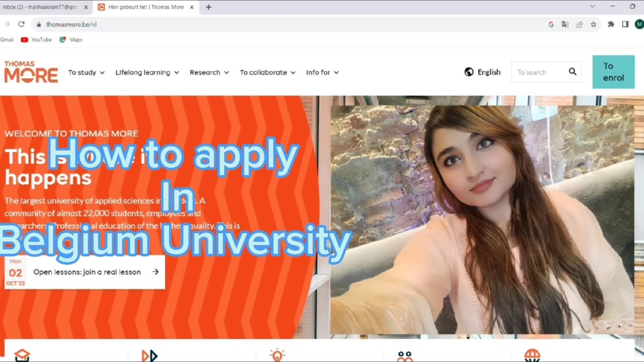This screenshot has height=362, width=644.
Task: Expand the Info for dropdown
Action: coord(323,72)
